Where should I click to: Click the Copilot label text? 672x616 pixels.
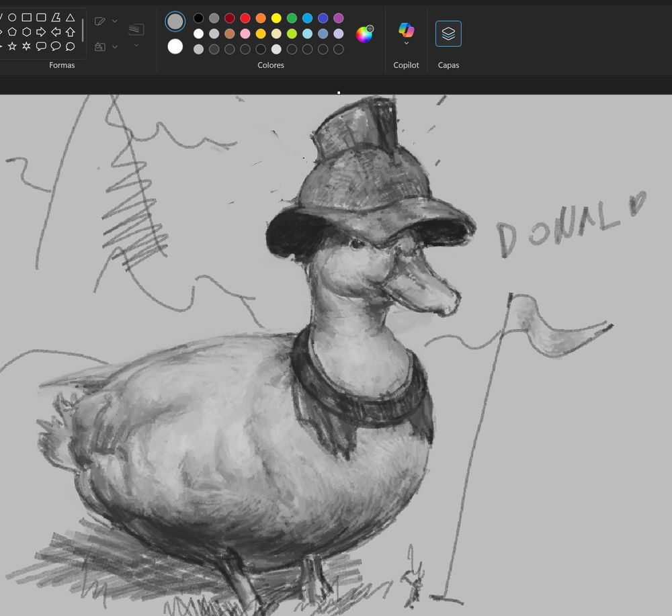coord(407,65)
